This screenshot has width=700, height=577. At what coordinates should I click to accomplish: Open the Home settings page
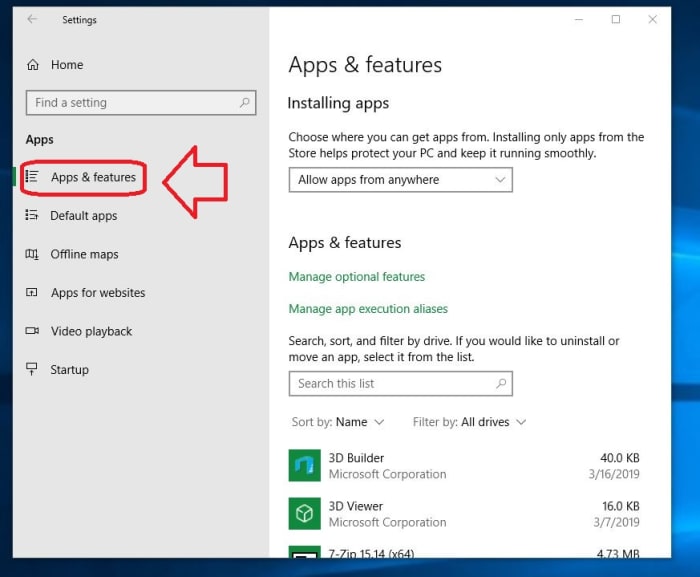point(67,65)
